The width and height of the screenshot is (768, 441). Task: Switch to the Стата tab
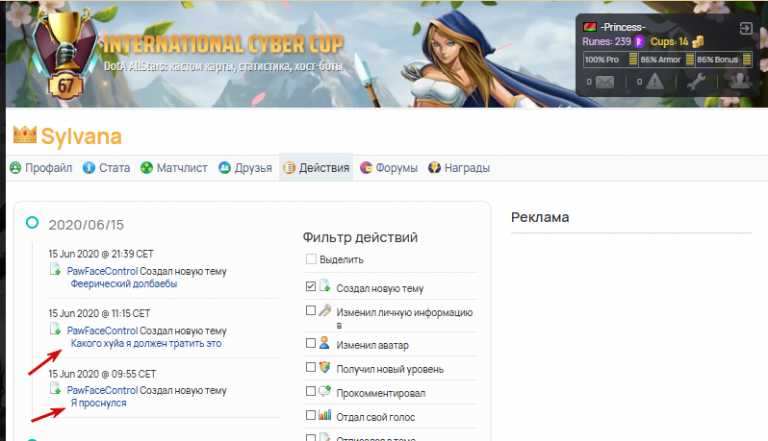click(106, 168)
